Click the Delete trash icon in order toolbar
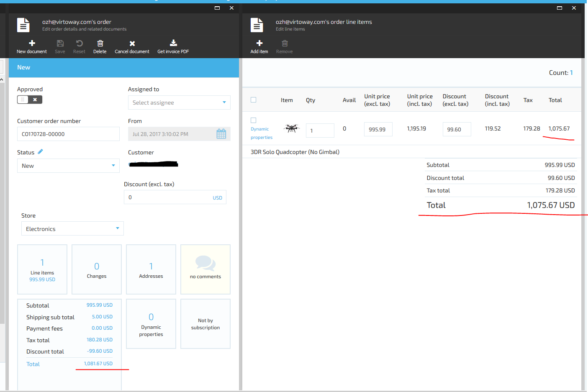 (x=100, y=43)
